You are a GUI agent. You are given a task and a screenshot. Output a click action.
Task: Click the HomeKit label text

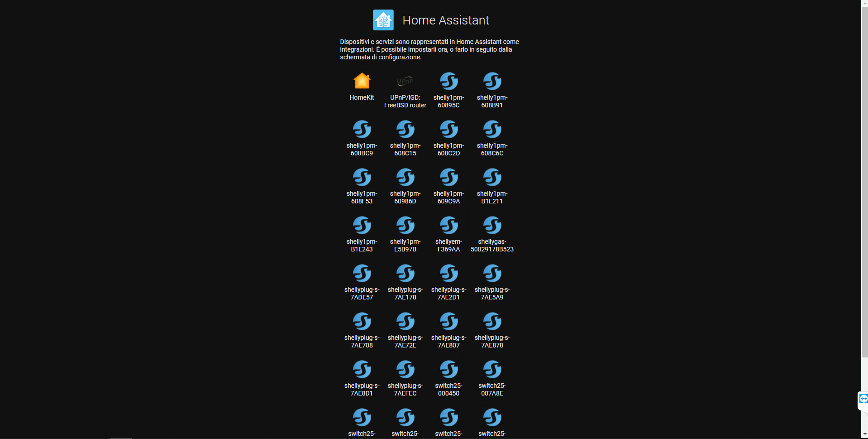362,97
